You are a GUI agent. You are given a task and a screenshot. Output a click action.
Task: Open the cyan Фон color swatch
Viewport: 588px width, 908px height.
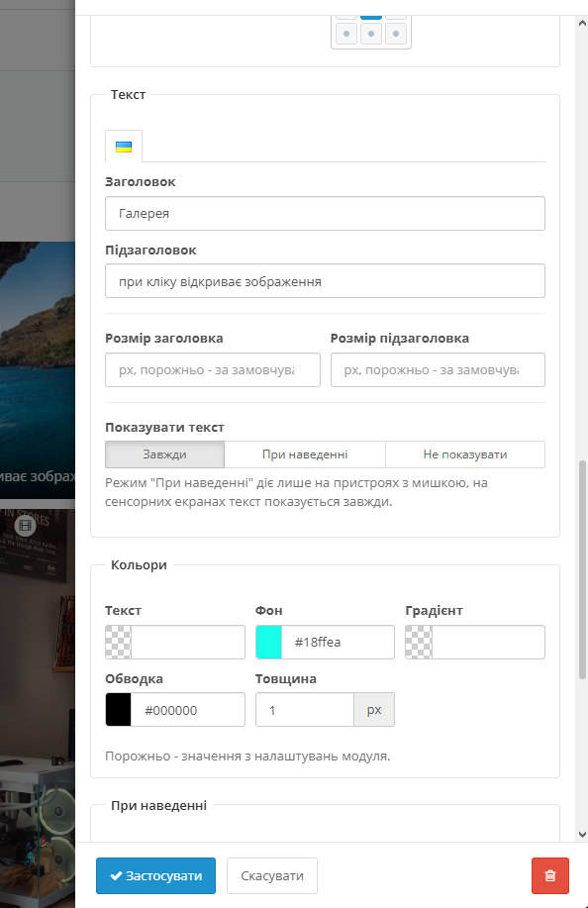pos(268,643)
